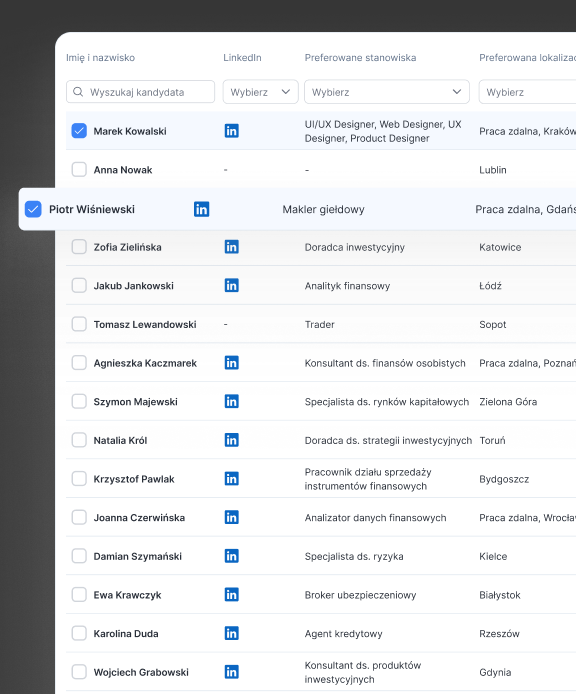Open Wojciech Grabowski's LinkedIn icon
Image resolution: width=576 pixels, height=694 pixels.
coord(232,672)
